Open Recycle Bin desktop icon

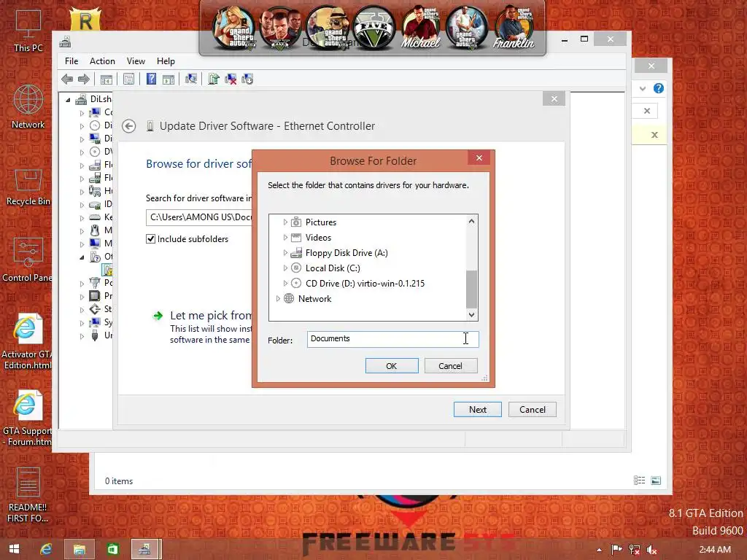[28, 187]
